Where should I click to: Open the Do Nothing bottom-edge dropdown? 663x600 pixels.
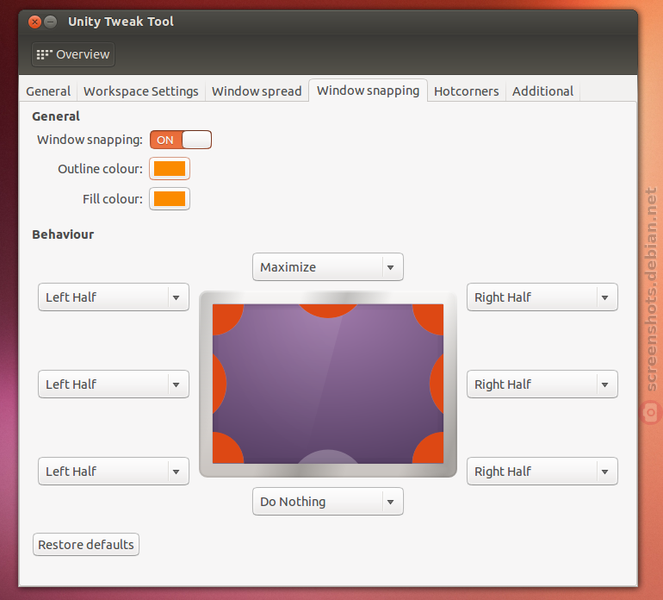coord(328,501)
